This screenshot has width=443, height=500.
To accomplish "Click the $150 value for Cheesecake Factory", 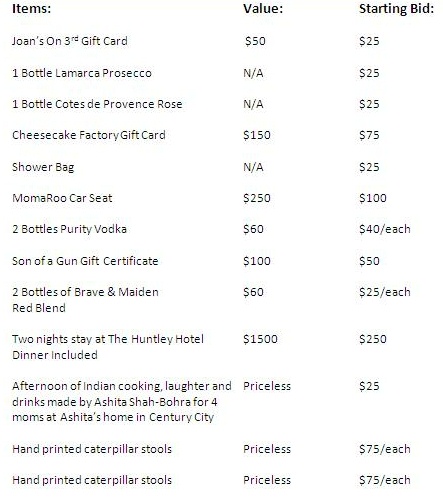I will click(x=257, y=135).
